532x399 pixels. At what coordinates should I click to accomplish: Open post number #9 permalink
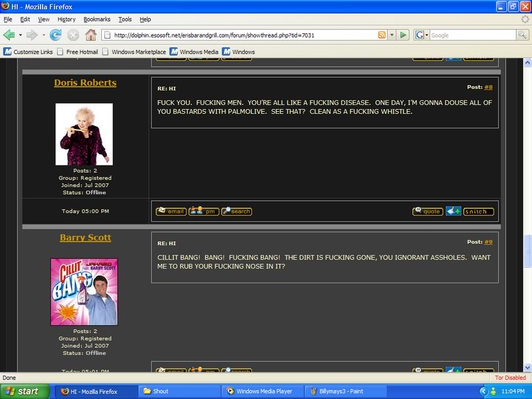(488, 242)
